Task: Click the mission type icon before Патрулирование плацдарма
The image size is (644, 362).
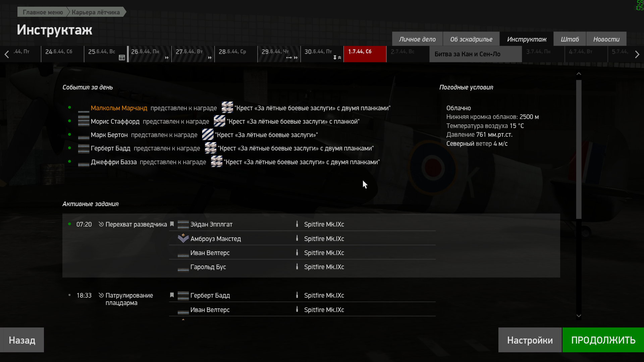Action: pos(101,295)
